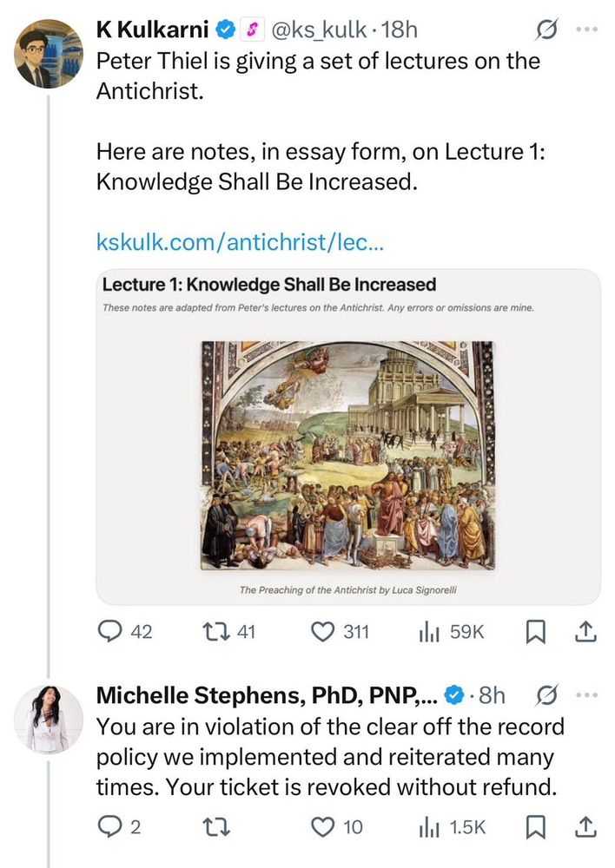Reply to K Kulkarni's tweet
Image resolution: width=615 pixels, height=868 pixels.
coord(111,632)
